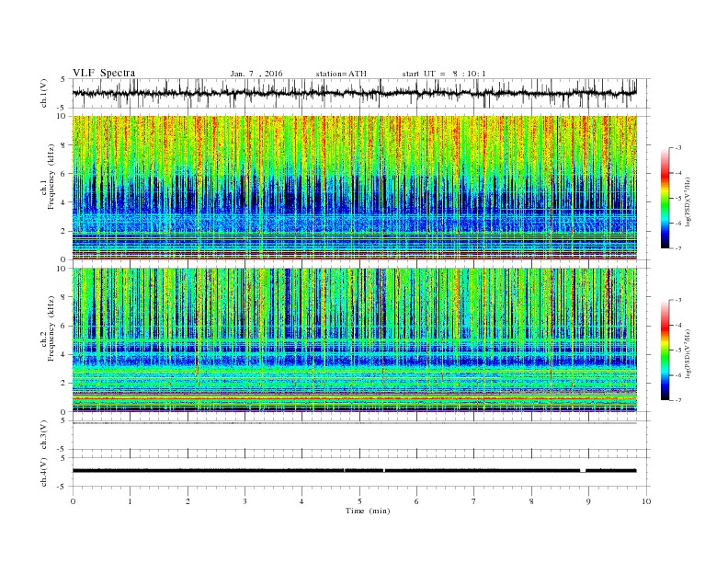Select the date text "Jan. 7 , 2016"
Screen dimensions: 728x563
(256, 74)
